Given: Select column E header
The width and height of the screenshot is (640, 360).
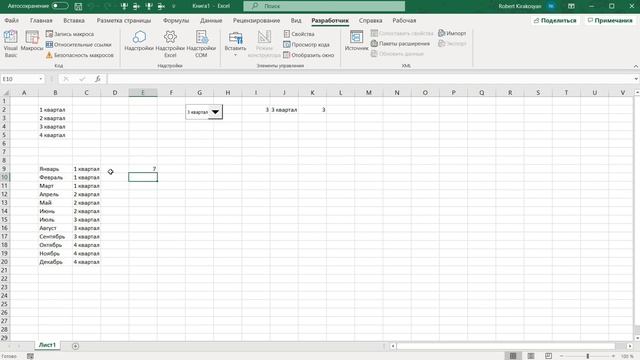Looking at the screenshot, I should (x=143, y=93).
